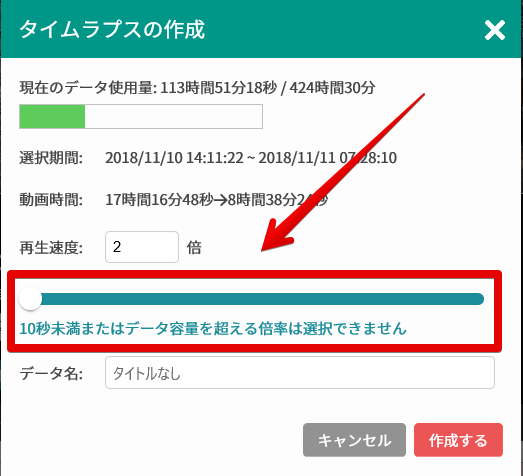Click the 現在のデータ使用量 text line
Image resolution: width=523 pixels, height=476 pixels.
(x=197, y=88)
